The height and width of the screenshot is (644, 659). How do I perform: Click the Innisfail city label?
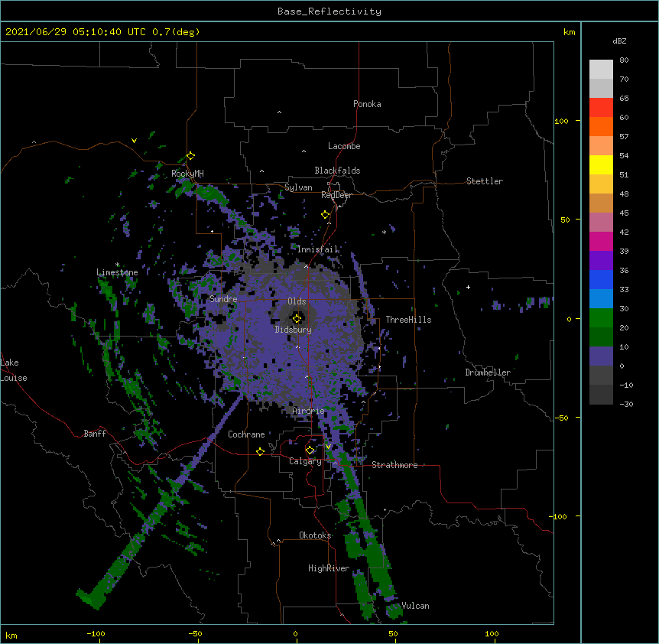[x=318, y=249]
